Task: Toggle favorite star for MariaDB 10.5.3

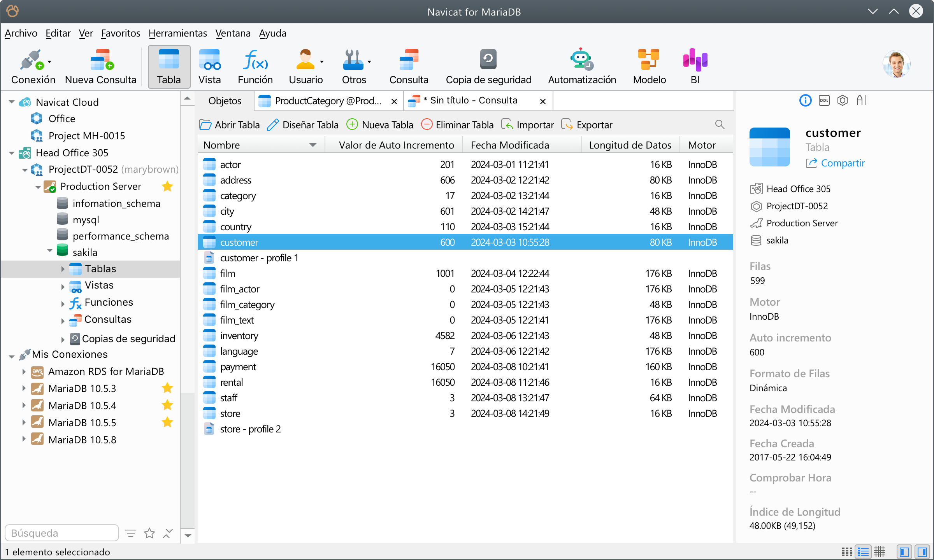Action: (x=167, y=388)
